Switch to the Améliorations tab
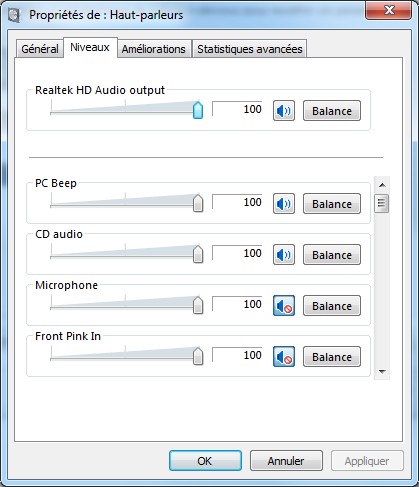 click(x=154, y=49)
